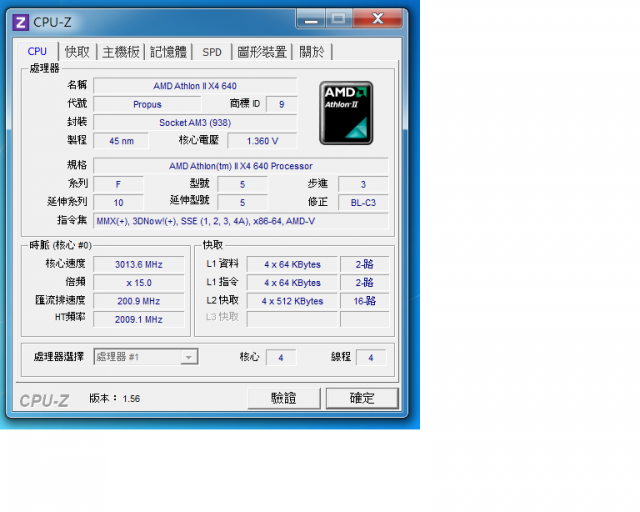Click the CPU-Z purple Z title icon
Image resolution: width=640 pixels, height=512 pixels.
pos(20,22)
